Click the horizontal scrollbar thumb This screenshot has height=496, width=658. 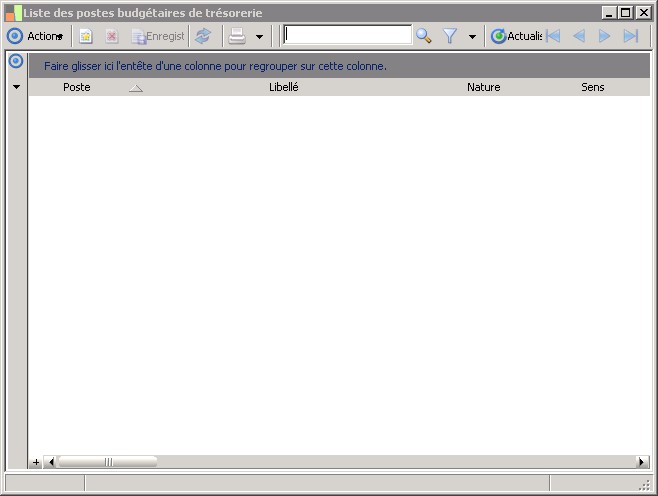click(108, 462)
